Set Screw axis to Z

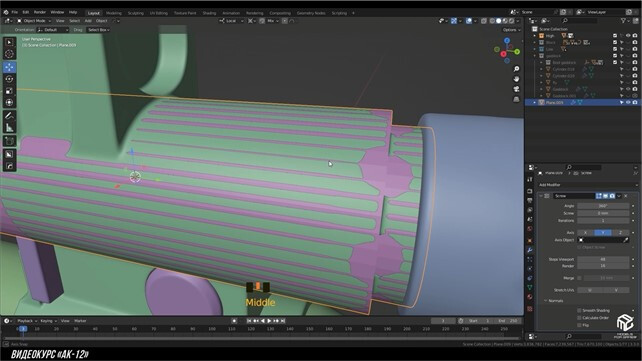pos(620,232)
